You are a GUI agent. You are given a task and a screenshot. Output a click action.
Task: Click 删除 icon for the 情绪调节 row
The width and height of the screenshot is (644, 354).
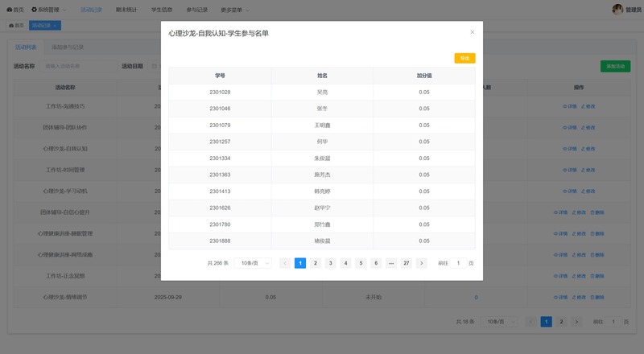[597, 297]
